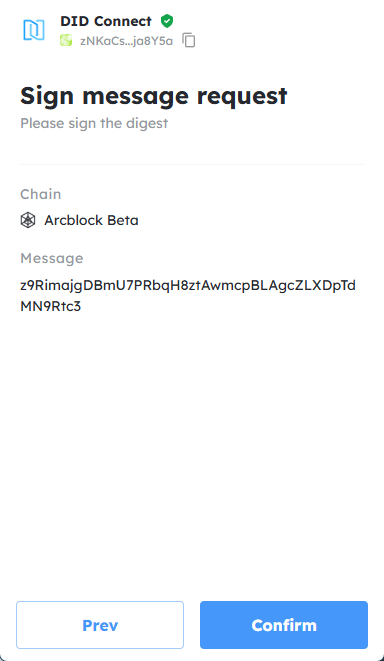Click the DID Connect title text
Image resolution: width=384 pixels, height=661 pixels.
[106, 21]
